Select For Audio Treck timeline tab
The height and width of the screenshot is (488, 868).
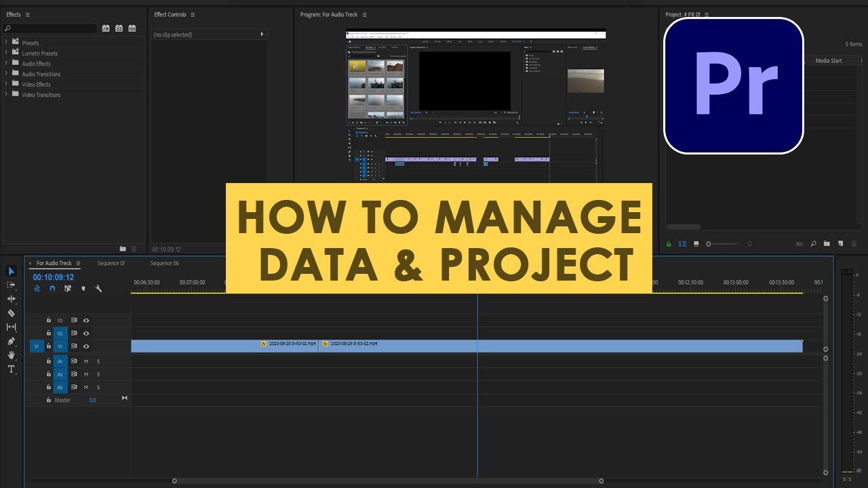click(54, 263)
